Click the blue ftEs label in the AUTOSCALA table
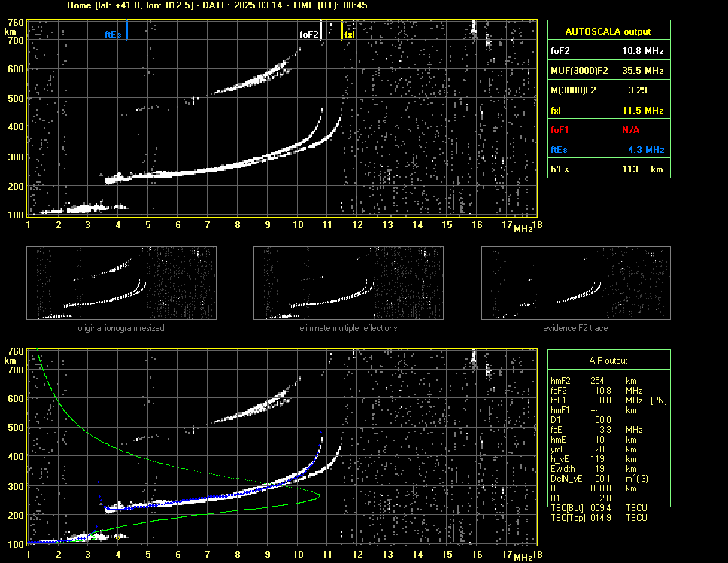 pyautogui.click(x=559, y=150)
